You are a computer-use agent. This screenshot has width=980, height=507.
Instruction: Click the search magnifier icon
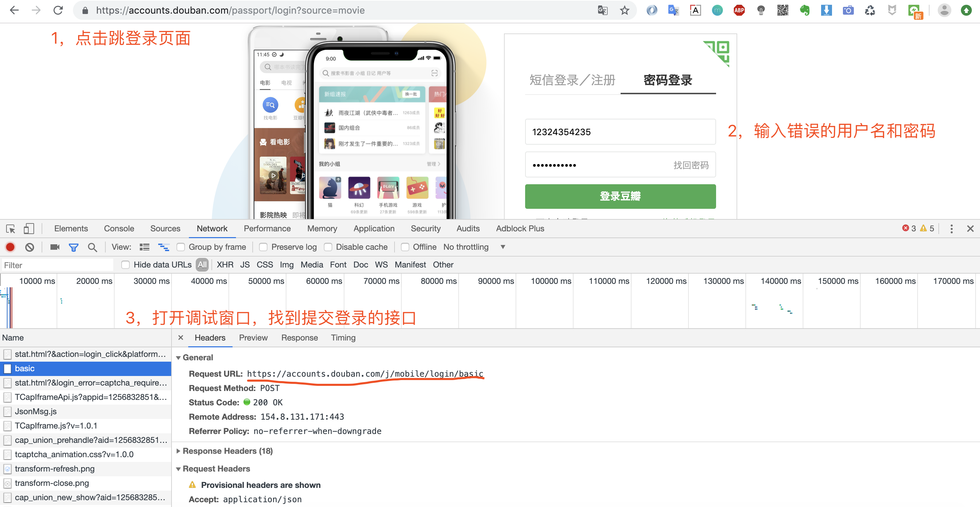point(93,247)
